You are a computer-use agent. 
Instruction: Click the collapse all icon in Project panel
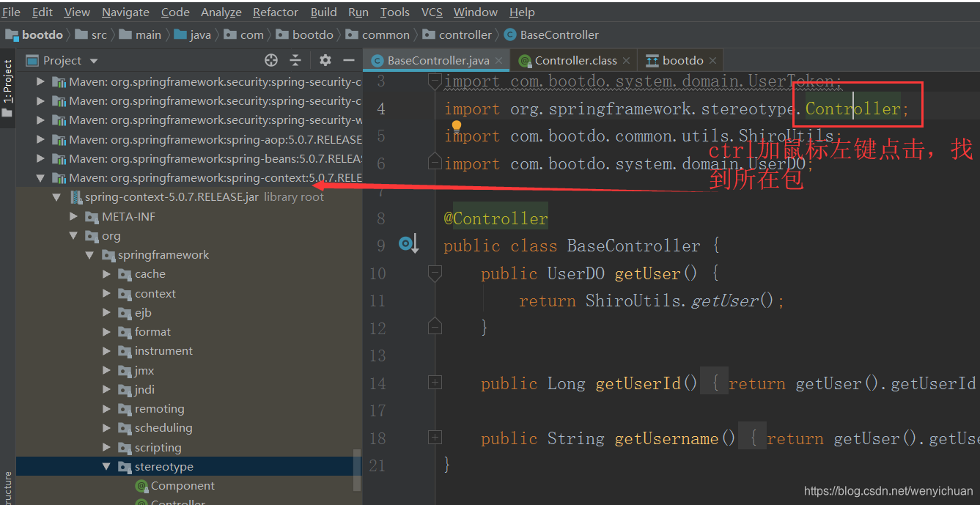(295, 60)
